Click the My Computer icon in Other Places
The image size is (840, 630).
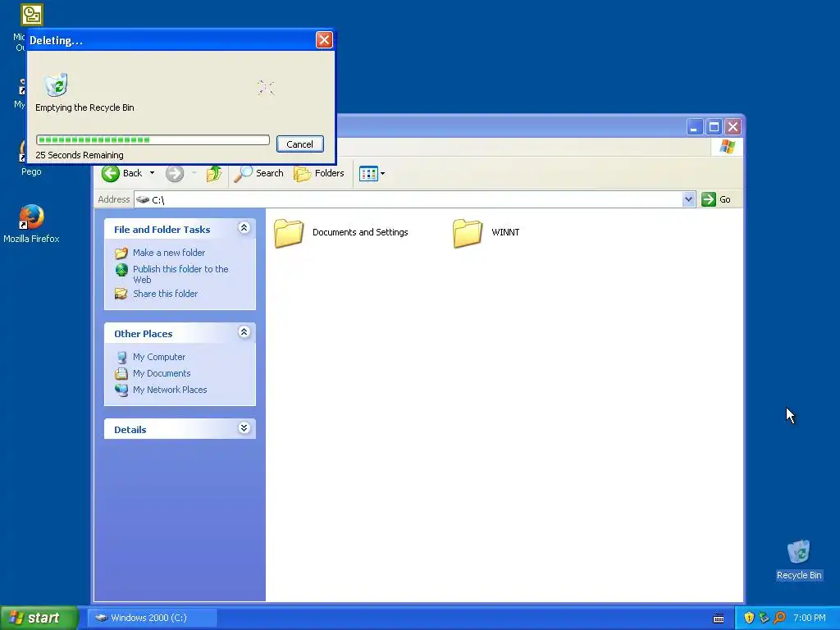(x=121, y=357)
